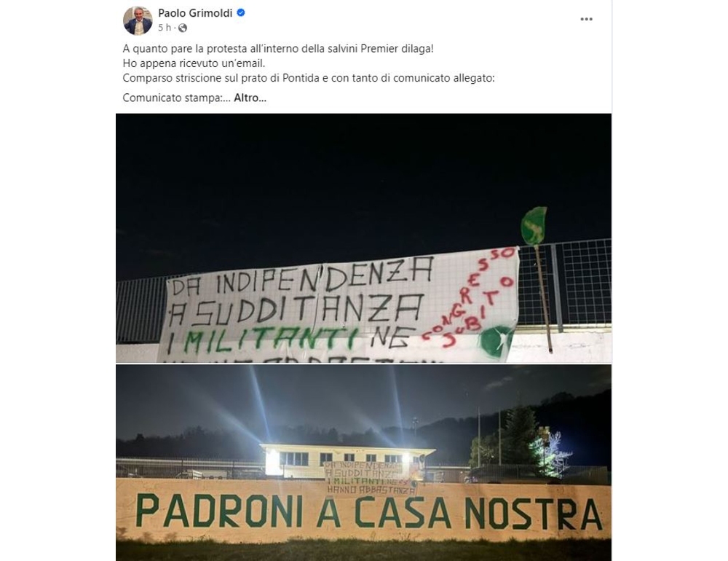Click the small banner hanging above the wall

pos(370,478)
